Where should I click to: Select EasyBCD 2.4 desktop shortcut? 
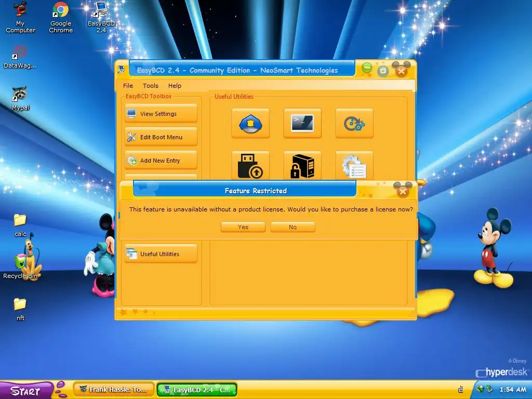101,18
